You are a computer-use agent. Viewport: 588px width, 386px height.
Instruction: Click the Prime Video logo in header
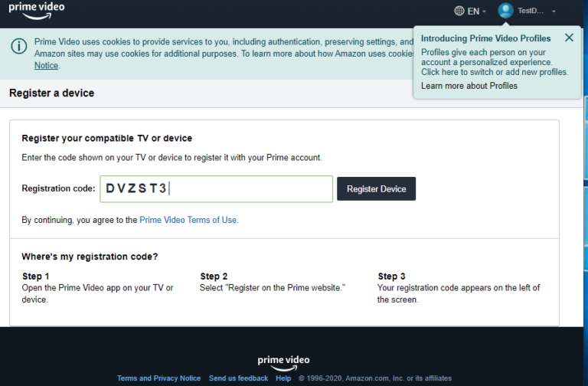[x=37, y=11]
